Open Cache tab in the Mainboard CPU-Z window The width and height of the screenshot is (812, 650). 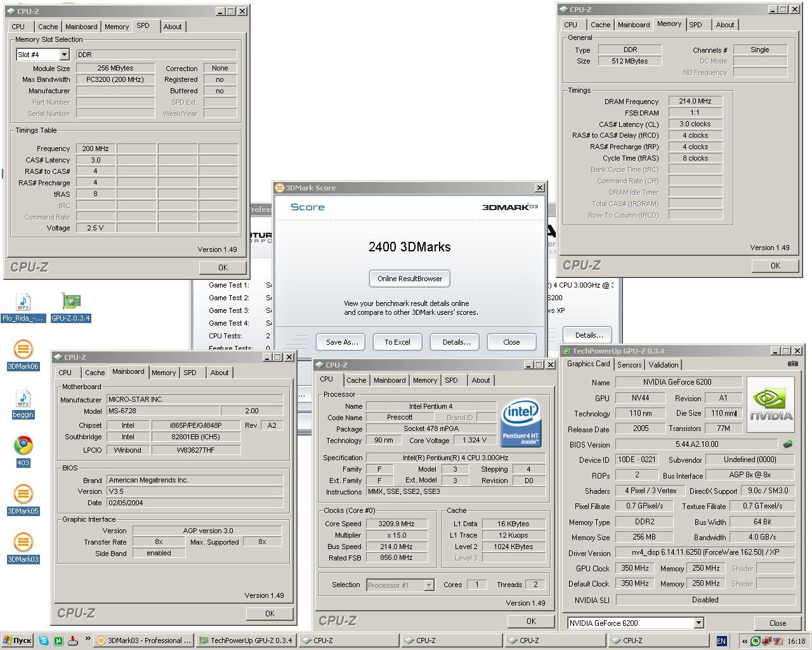[x=95, y=373]
